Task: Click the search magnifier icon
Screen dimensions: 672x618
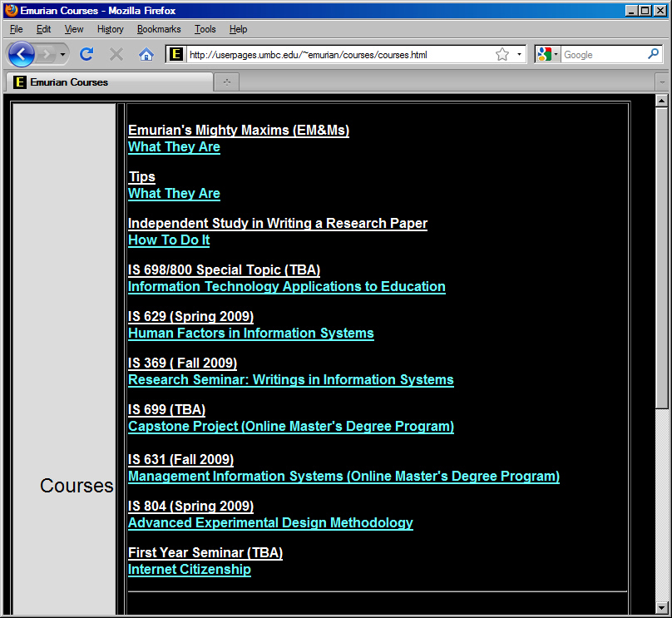Action: click(x=653, y=54)
